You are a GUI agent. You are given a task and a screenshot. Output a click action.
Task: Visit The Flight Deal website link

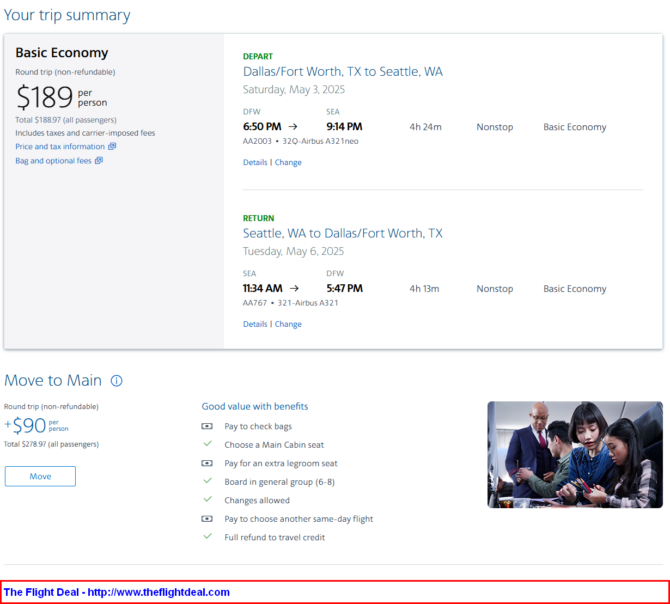pyautogui.click(x=117, y=592)
